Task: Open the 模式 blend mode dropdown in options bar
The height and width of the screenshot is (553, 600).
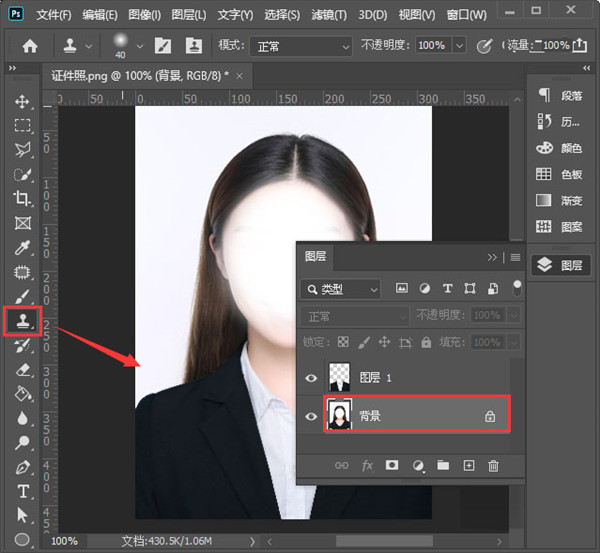Action: click(299, 46)
